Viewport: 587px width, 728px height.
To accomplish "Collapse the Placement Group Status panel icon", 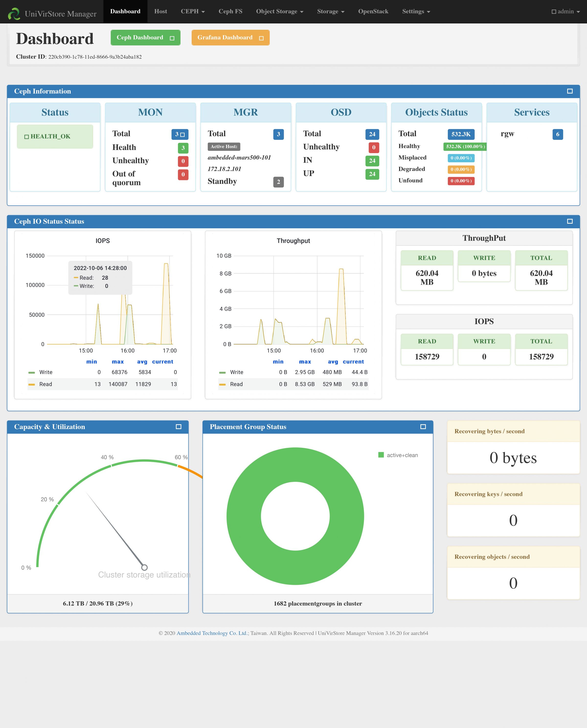I will tap(423, 427).
